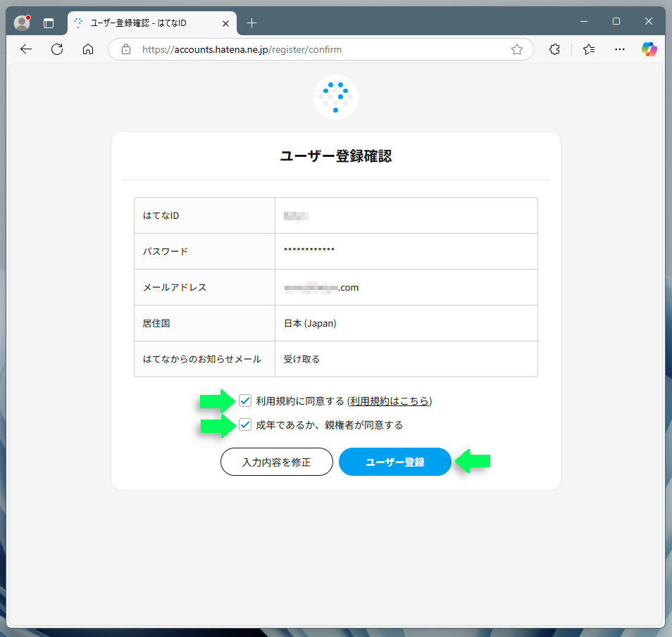Click the はてなからのお知らせメール label

point(202,359)
